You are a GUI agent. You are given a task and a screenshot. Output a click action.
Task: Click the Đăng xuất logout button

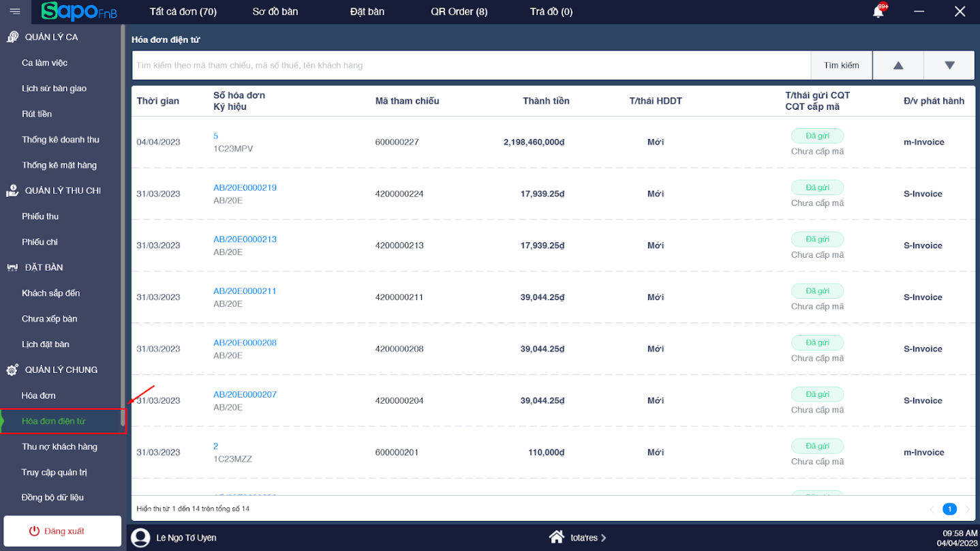(x=63, y=531)
